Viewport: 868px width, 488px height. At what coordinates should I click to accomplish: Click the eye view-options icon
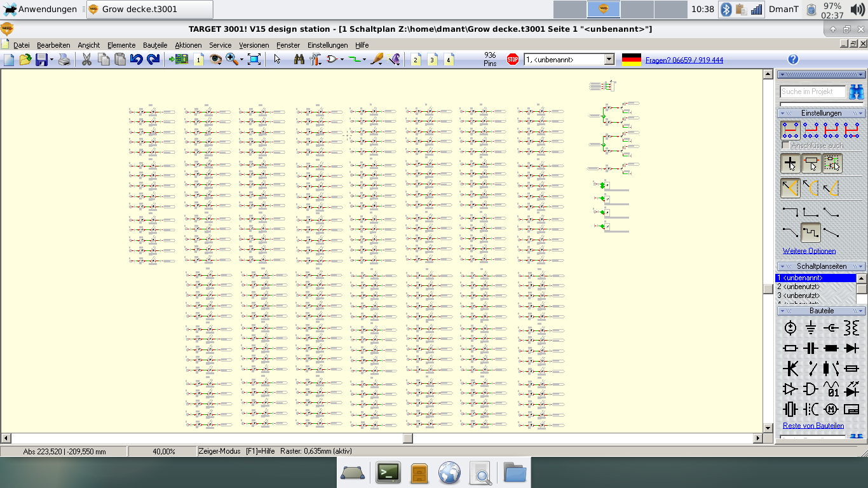pyautogui.click(x=216, y=60)
